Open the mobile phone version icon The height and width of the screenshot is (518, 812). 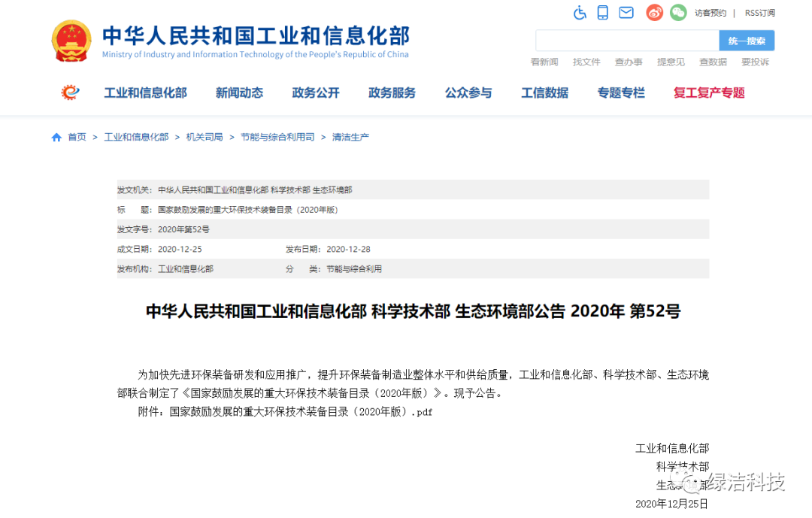coord(602,13)
